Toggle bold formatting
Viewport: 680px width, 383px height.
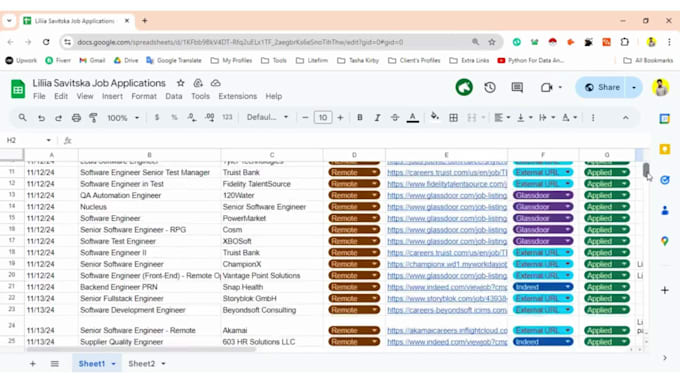point(360,118)
